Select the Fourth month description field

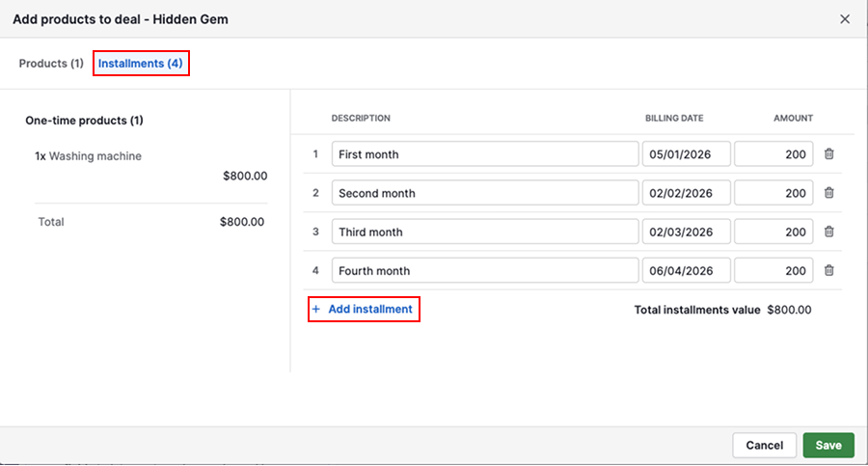point(484,271)
